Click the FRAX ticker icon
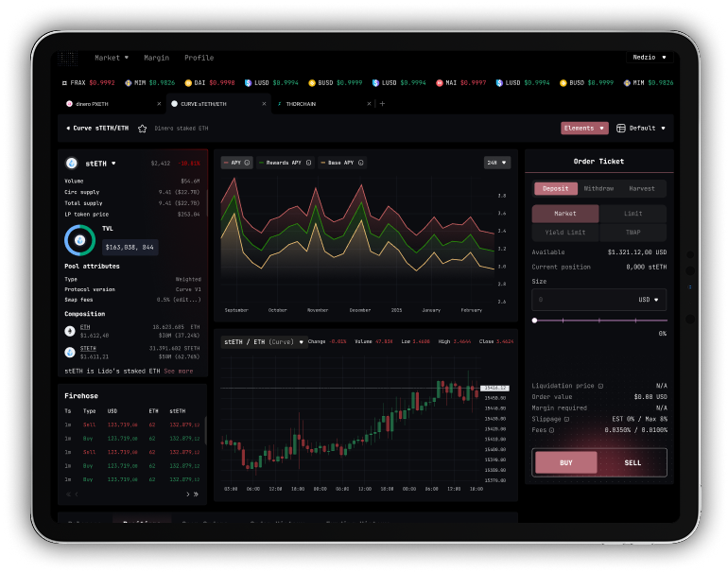728x572 pixels. (x=64, y=83)
